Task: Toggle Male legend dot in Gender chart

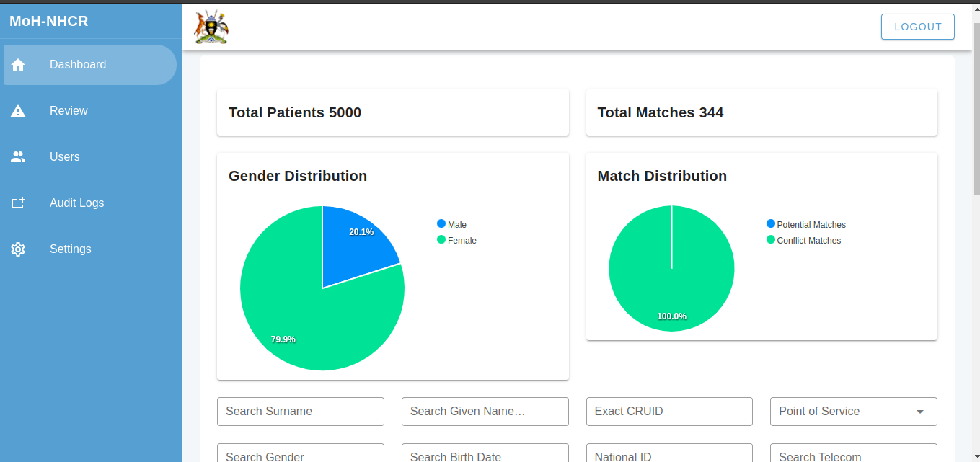Action: point(441,224)
